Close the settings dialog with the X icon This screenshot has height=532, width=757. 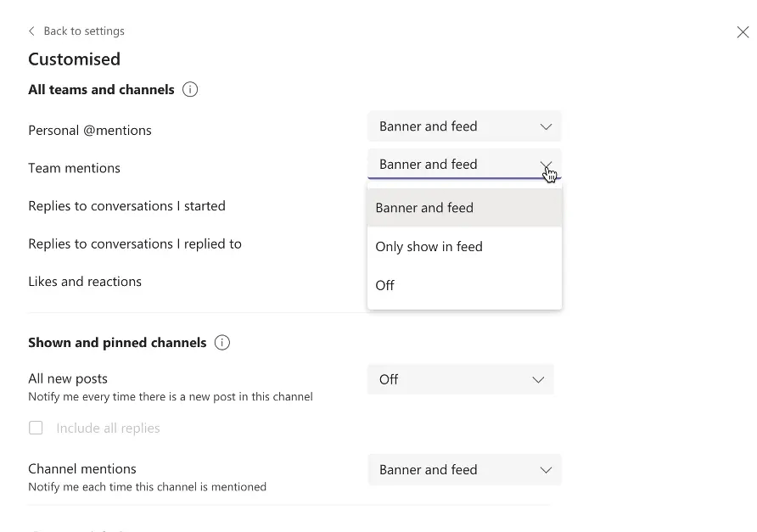(743, 32)
